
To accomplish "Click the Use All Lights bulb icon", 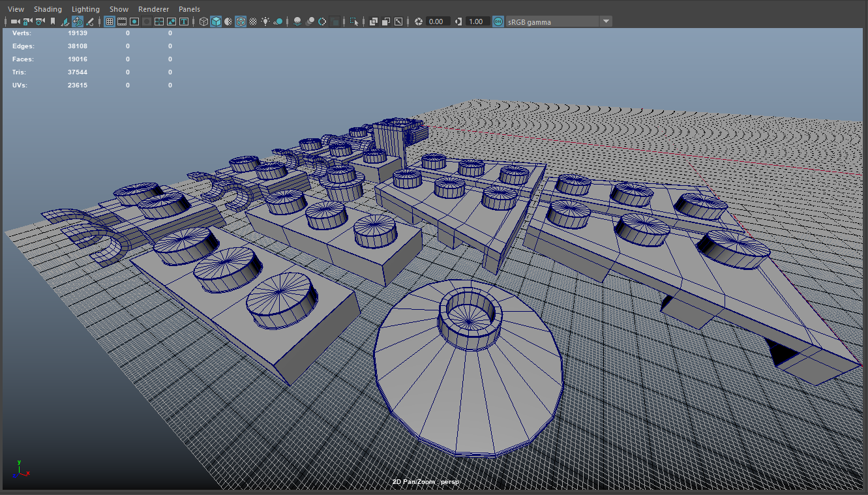I will pos(265,22).
